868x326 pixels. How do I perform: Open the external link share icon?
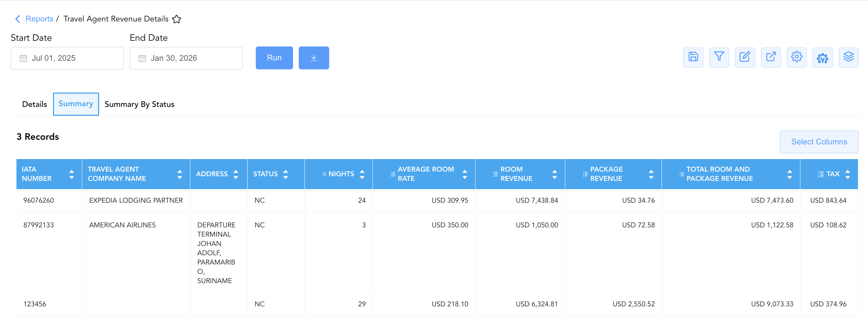coord(771,57)
